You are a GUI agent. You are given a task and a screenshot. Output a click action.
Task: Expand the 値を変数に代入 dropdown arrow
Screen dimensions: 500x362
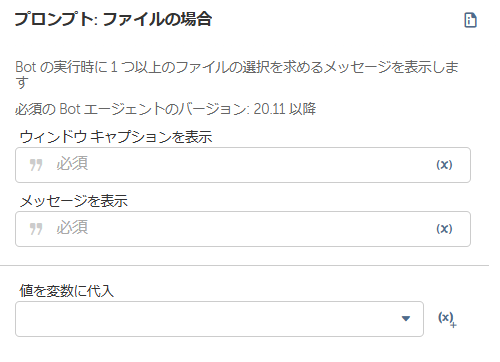[406, 319]
